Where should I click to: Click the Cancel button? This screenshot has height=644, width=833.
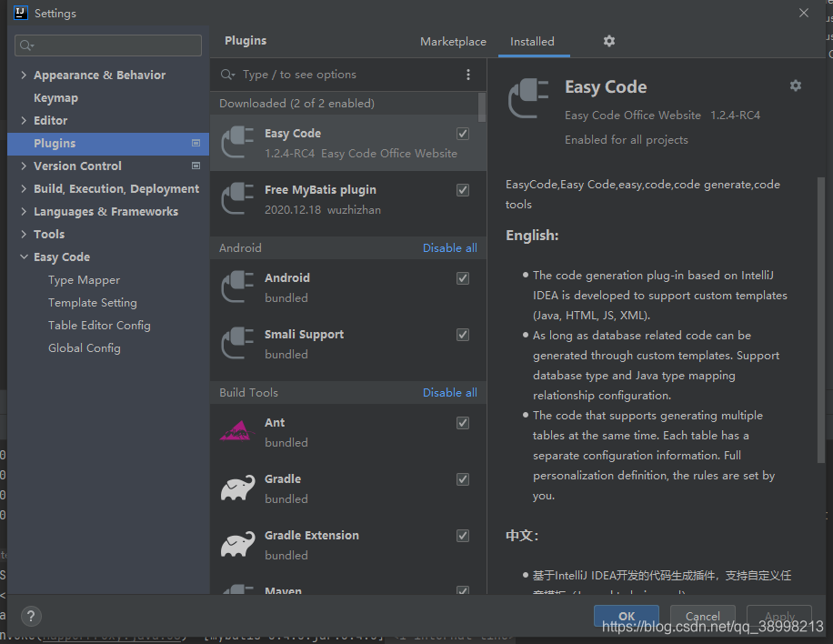click(x=702, y=616)
